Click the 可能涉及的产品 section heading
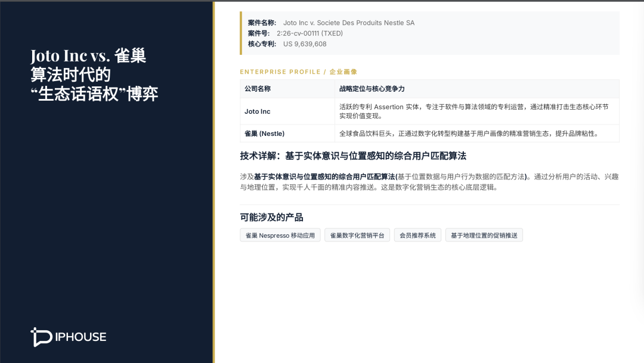 point(271,218)
